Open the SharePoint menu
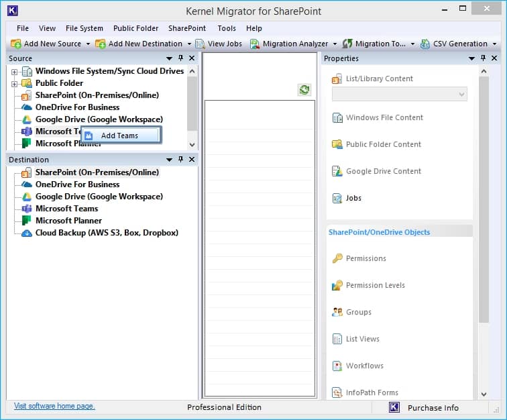The height and width of the screenshot is (420, 507). (x=187, y=28)
